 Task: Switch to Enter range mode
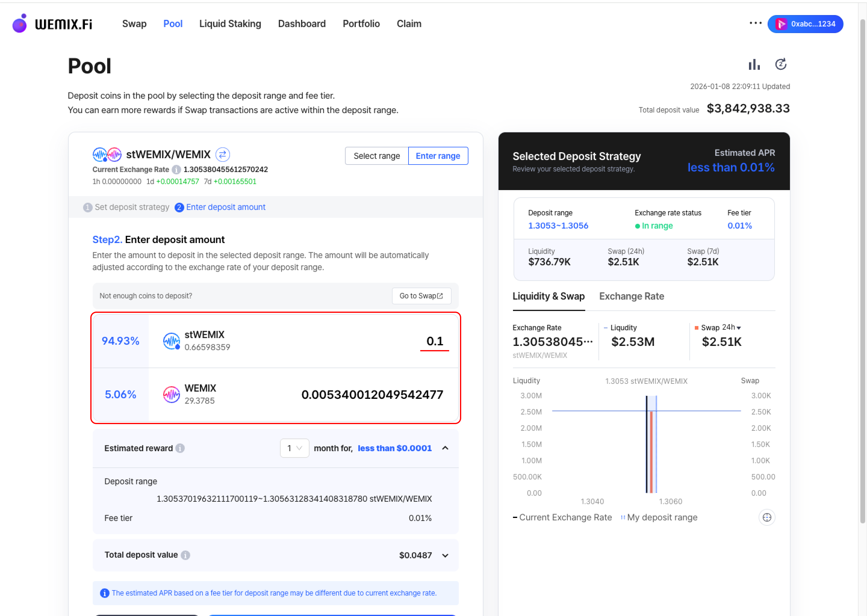[438, 156]
